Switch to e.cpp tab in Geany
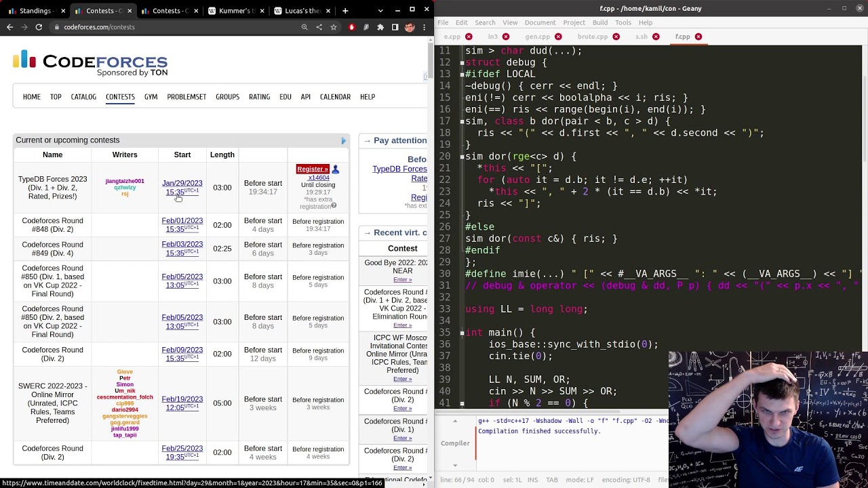 point(452,37)
